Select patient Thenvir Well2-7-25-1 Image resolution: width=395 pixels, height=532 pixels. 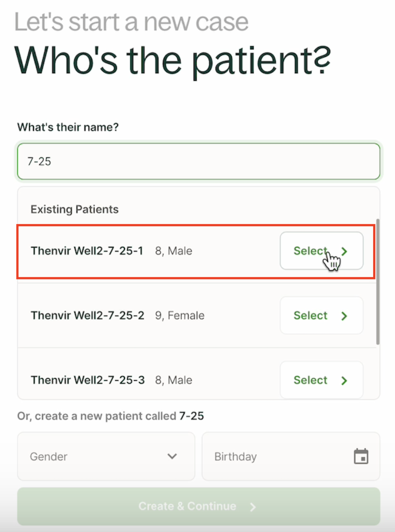pos(321,251)
